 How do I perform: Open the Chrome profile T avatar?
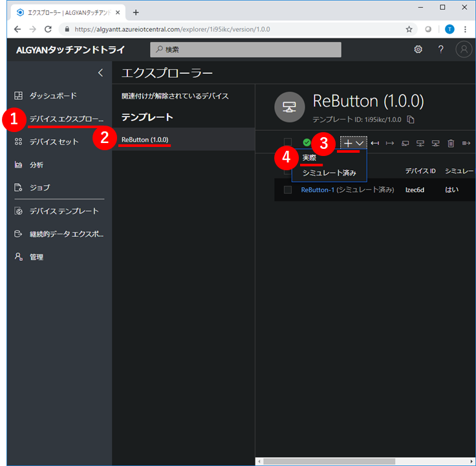[x=449, y=29]
